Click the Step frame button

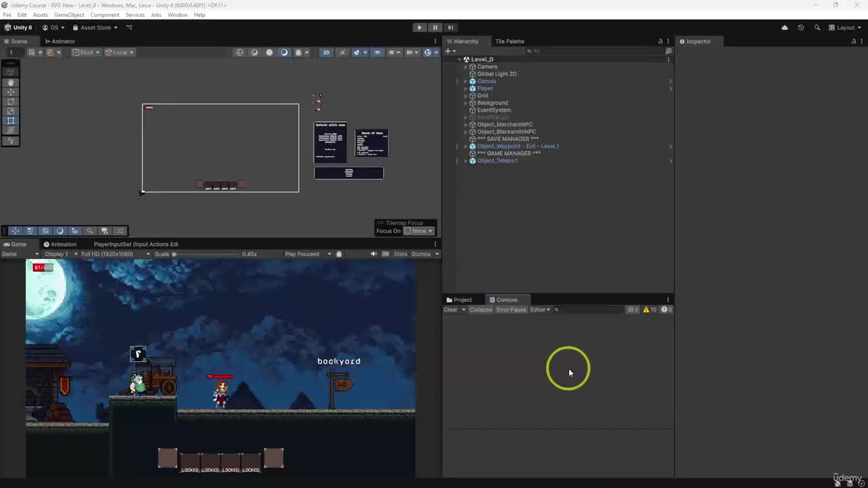[450, 28]
